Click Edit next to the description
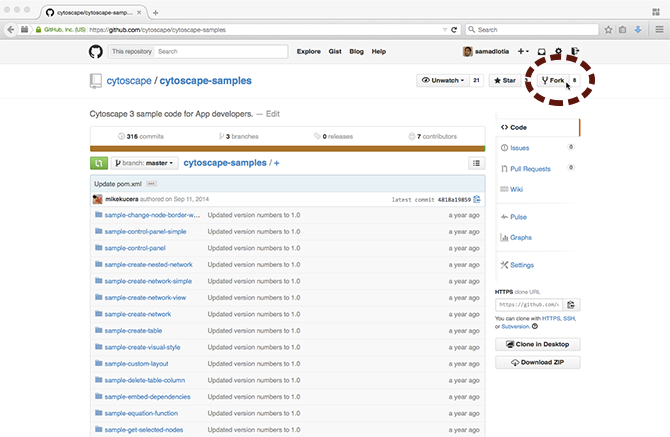Image resolution: width=670 pixels, height=437 pixels. (x=273, y=114)
